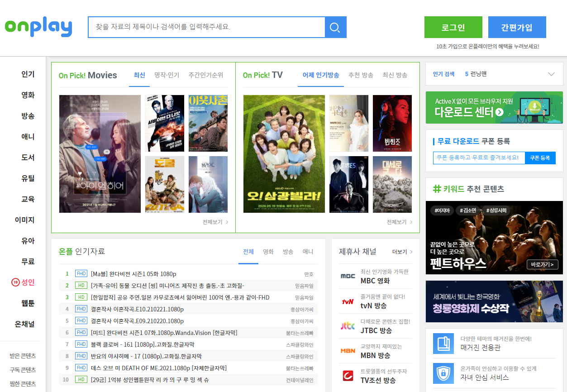The height and width of the screenshot is (392, 567).
Task: Open the 방송 sidebar category
Action: pyautogui.click(x=28, y=116)
